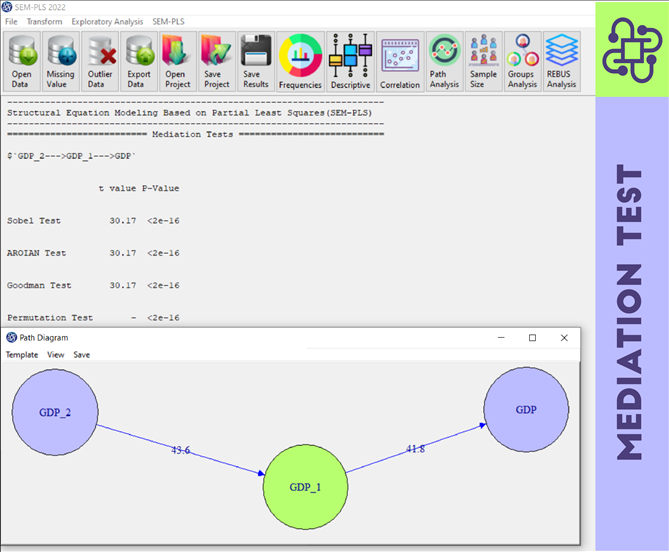Click the 41.8 path coefficient label
Viewport: 669px width, 552px height.
click(416, 449)
